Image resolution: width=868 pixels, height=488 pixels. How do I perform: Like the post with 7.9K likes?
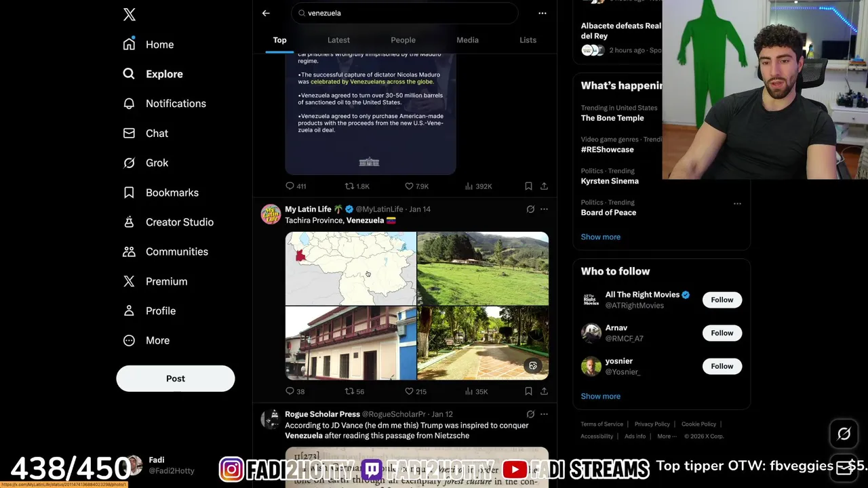tap(416, 186)
